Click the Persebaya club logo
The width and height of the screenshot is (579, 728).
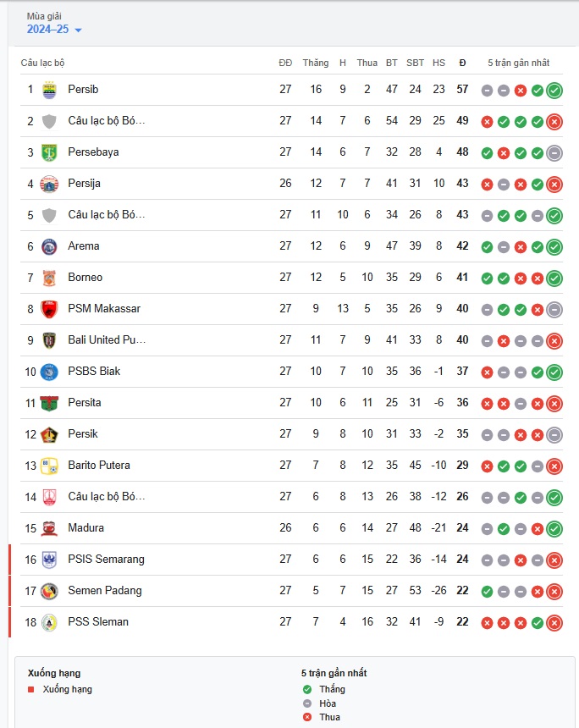point(49,152)
